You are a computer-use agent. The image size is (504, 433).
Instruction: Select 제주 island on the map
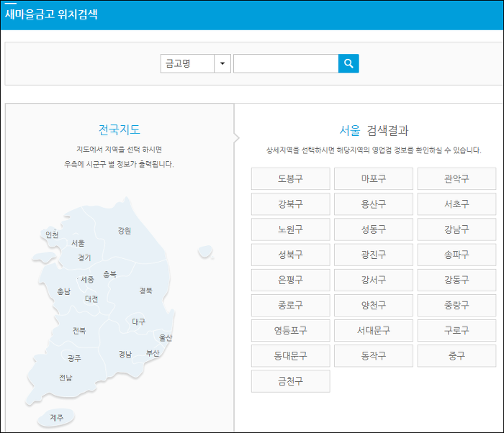pyautogui.click(x=57, y=418)
